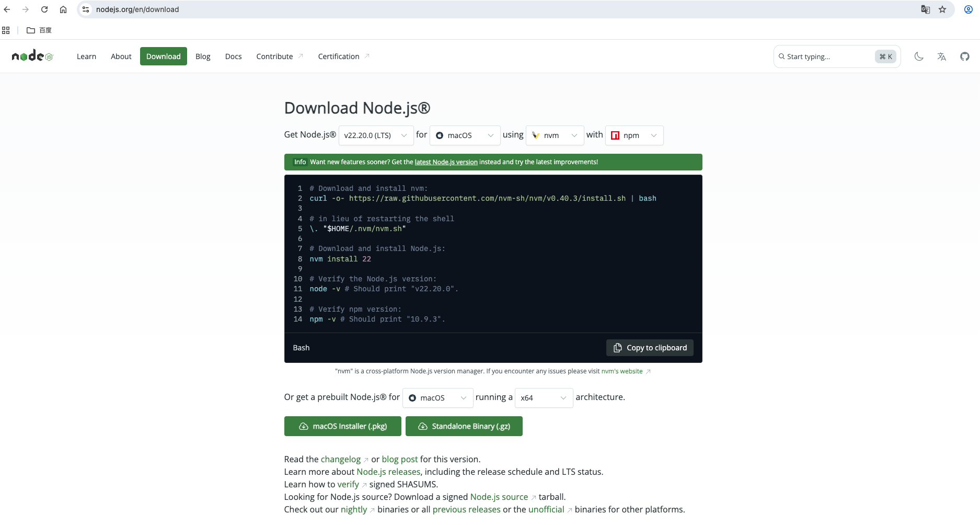Reload the page with refresh icon
Image resolution: width=980 pixels, height=525 pixels.
tap(44, 9)
